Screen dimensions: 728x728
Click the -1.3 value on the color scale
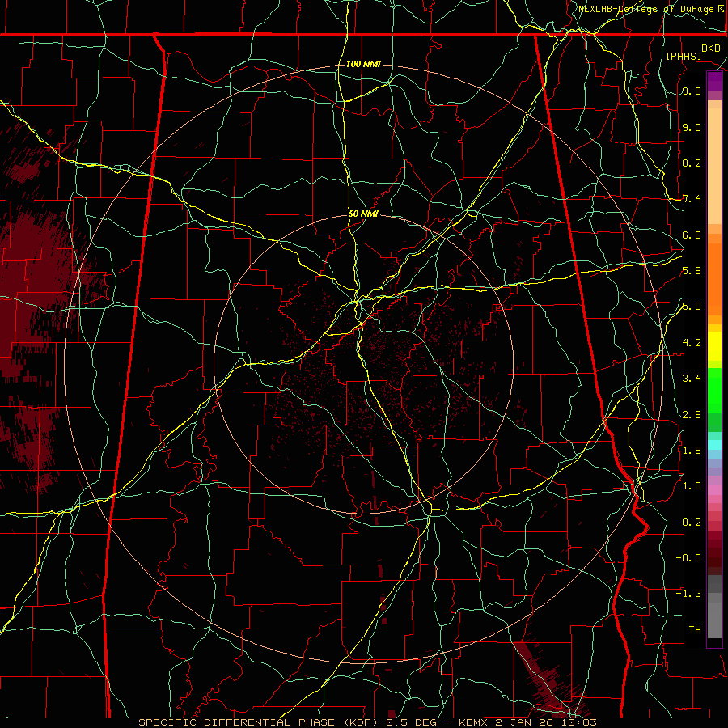688,594
